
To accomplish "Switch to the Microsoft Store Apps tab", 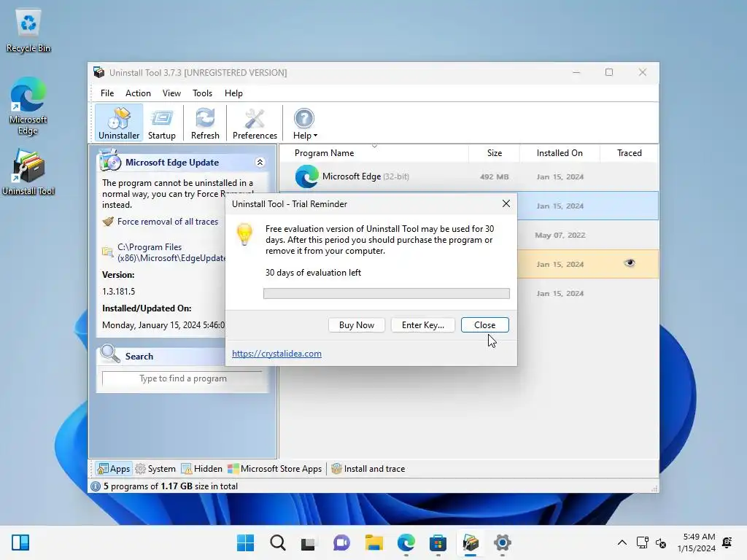I will tap(275, 469).
